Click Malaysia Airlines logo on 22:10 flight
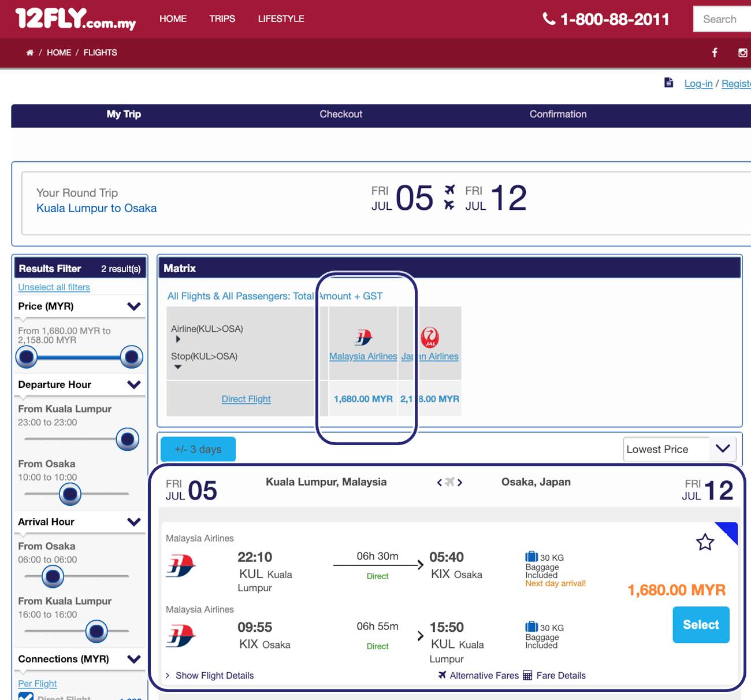Screen dimensions: 751x700 click(x=181, y=565)
